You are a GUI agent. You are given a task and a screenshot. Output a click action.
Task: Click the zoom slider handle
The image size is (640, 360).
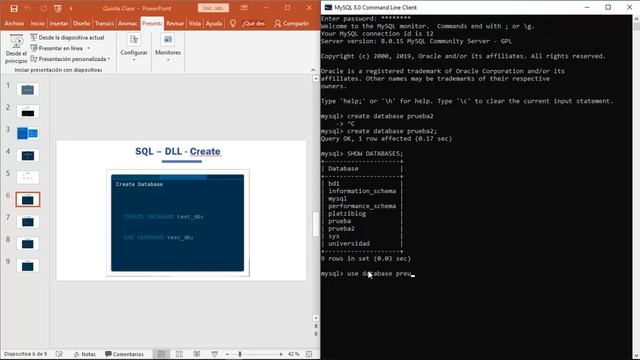point(240,354)
